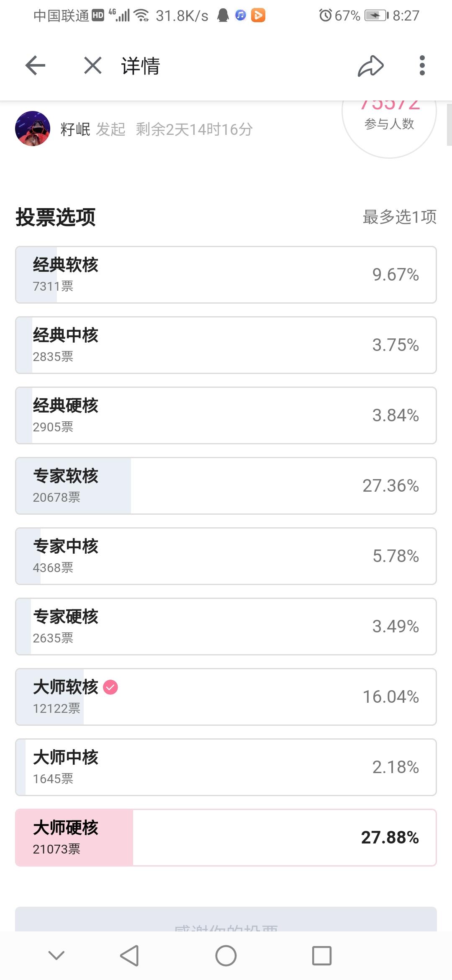
Task: Tap the back arrow icon
Action: pyautogui.click(x=35, y=65)
